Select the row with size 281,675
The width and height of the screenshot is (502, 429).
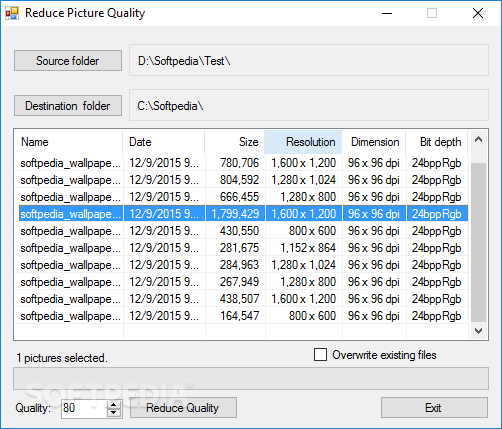click(242, 248)
